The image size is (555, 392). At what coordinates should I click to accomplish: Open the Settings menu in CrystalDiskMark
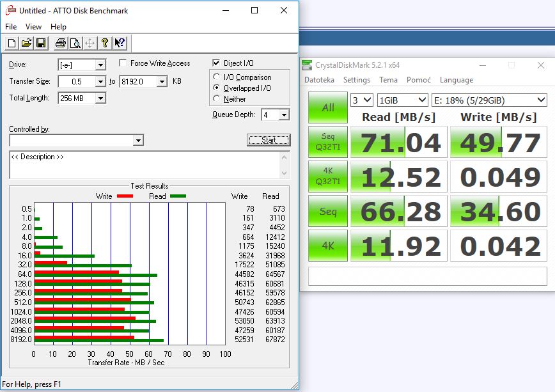[x=356, y=80]
